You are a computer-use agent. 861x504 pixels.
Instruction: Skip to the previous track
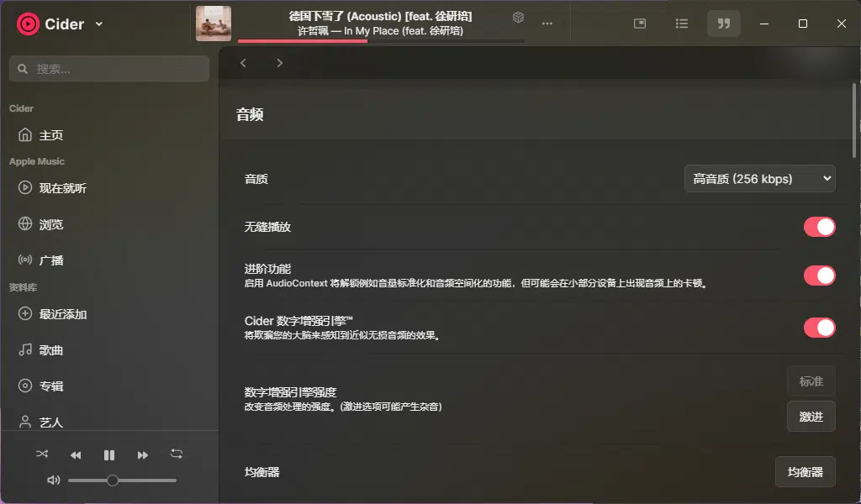point(76,454)
